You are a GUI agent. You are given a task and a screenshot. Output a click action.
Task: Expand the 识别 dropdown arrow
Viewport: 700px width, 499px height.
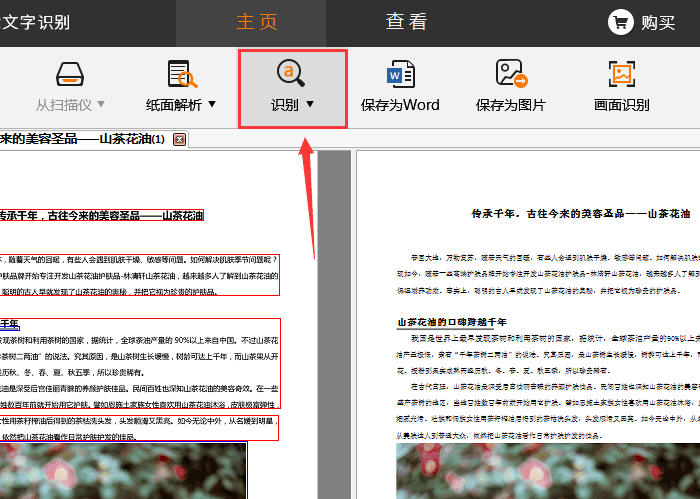coord(310,104)
